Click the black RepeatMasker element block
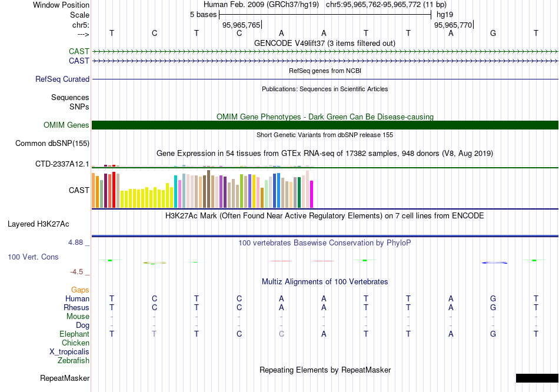 coord(537,378)
